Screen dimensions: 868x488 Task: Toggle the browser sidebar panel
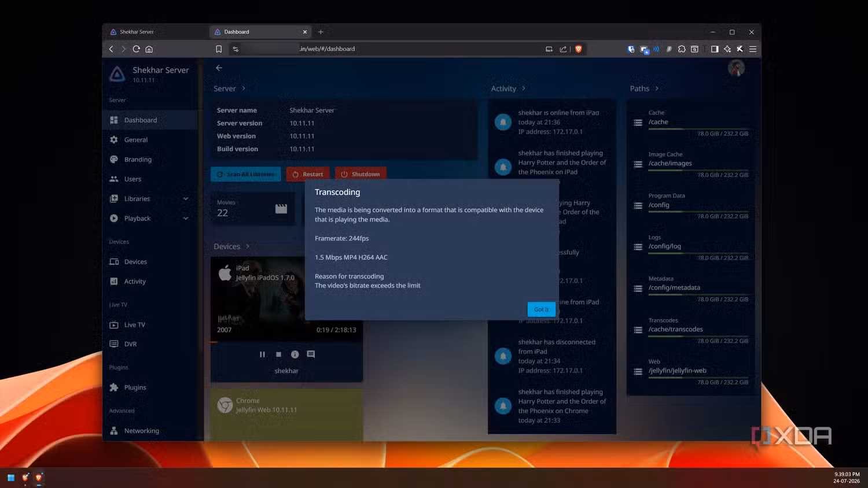(x=715, y=49)
